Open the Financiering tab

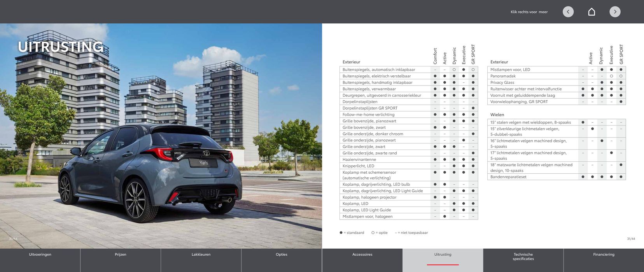tap(604, 255)
